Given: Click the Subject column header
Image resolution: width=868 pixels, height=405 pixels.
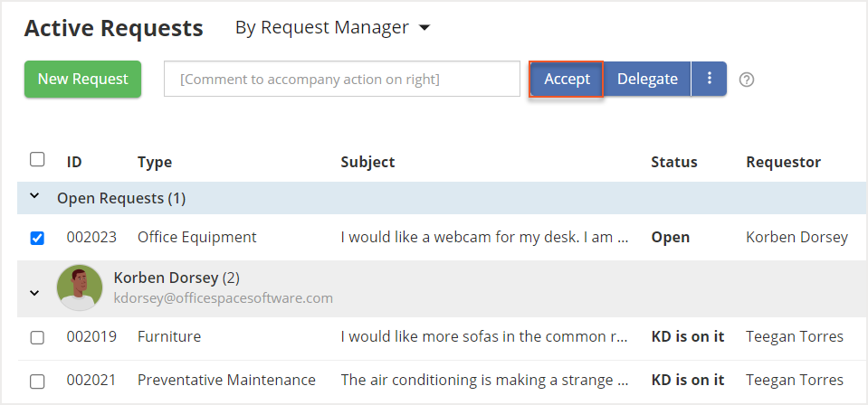Looking at the screenshot, I should pyautogui.click(x=367, y=163).
